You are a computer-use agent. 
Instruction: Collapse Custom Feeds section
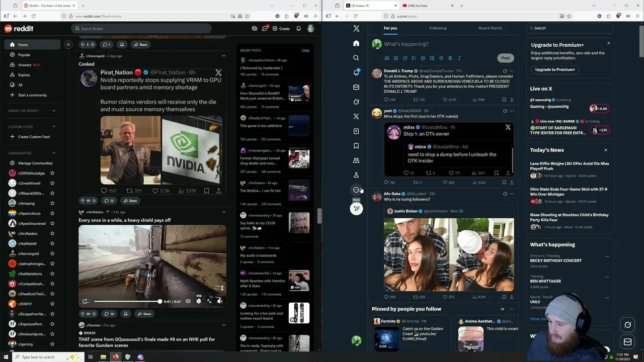pyautogui.click(x=54, y=127)
